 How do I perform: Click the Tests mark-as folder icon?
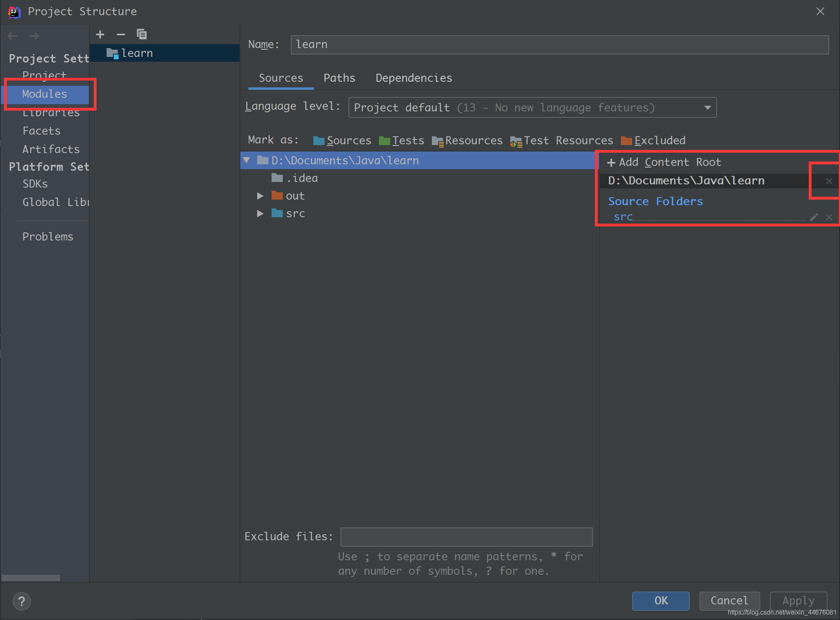385,140
